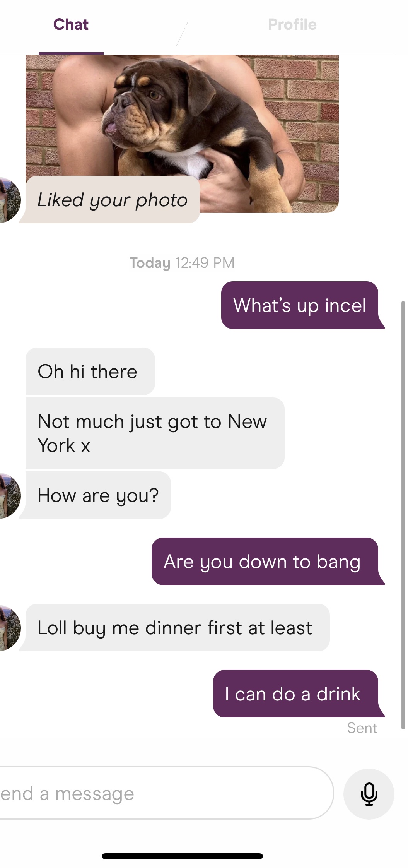Tap the microphone voice message icon
This screenshot has height=868, width=408.
click(x=369, y=794)
